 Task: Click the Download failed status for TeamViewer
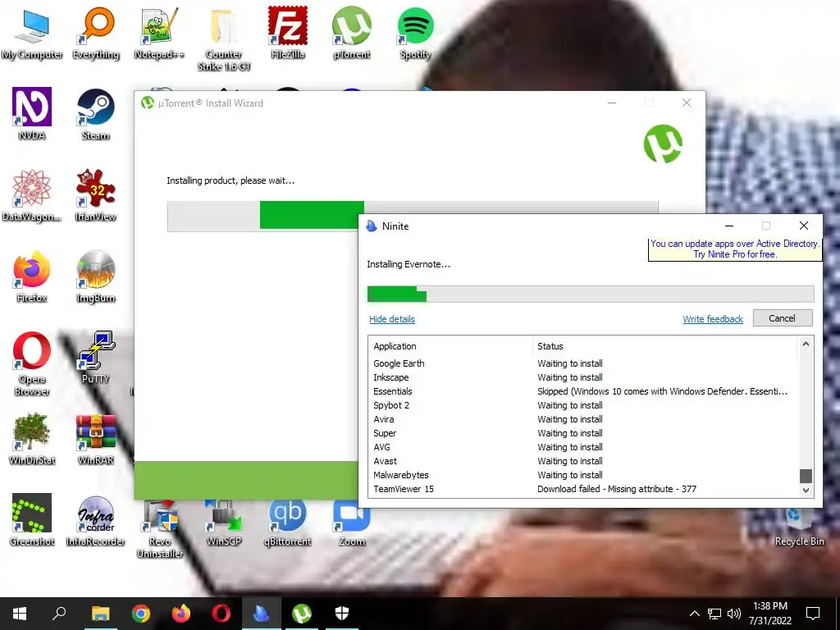(617, 489)
